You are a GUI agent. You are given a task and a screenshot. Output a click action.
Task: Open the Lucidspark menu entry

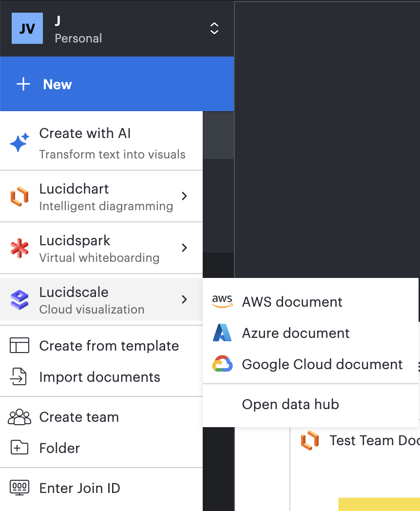pos(101,248)
